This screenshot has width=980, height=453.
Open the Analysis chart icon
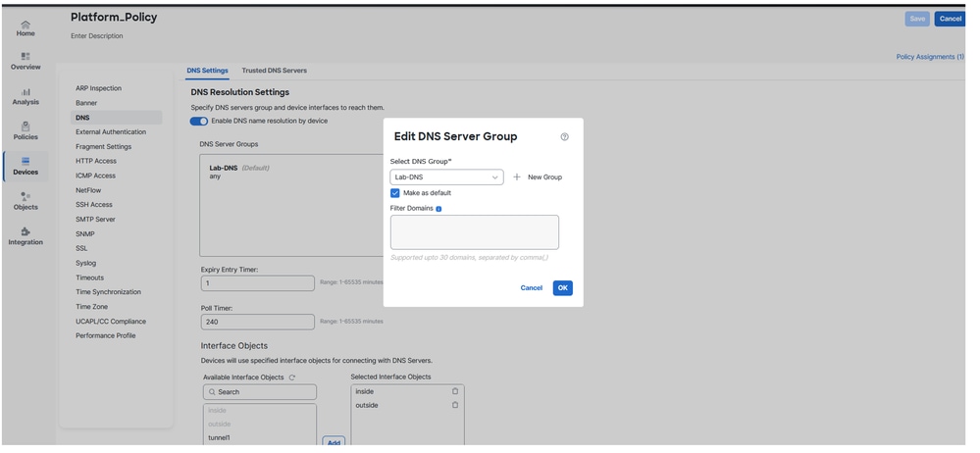[26, 91]
